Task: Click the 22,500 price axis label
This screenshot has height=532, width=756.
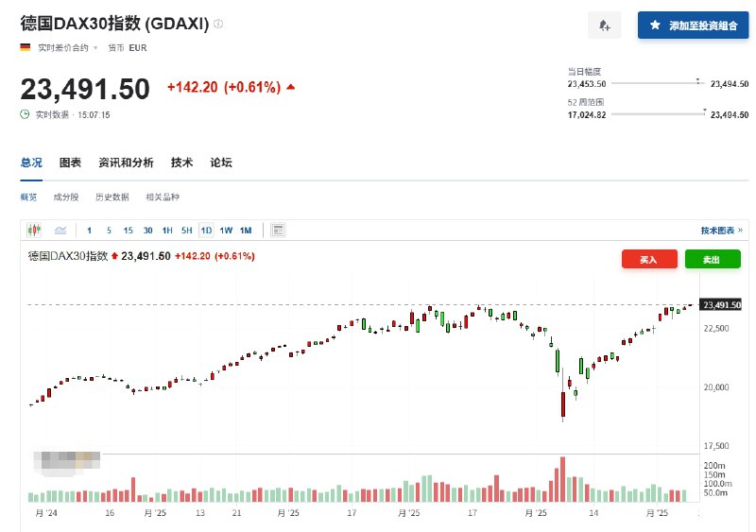Action: pyautogui.click(x=716, y=329)
